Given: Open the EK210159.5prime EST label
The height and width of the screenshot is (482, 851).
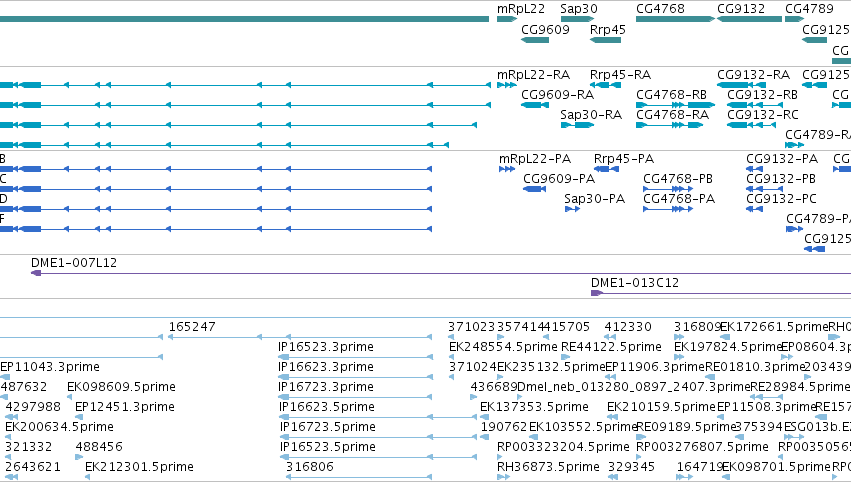Looking at the screenshot, I should point(662,407).
